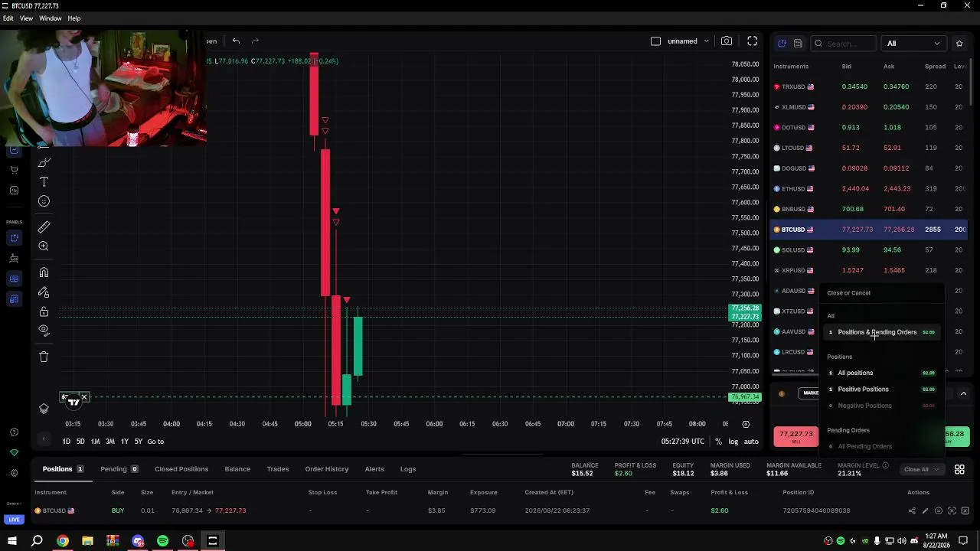Toggle lock all drawing tools
This screenshot has width=980, height=551.
tap(44, 311)
